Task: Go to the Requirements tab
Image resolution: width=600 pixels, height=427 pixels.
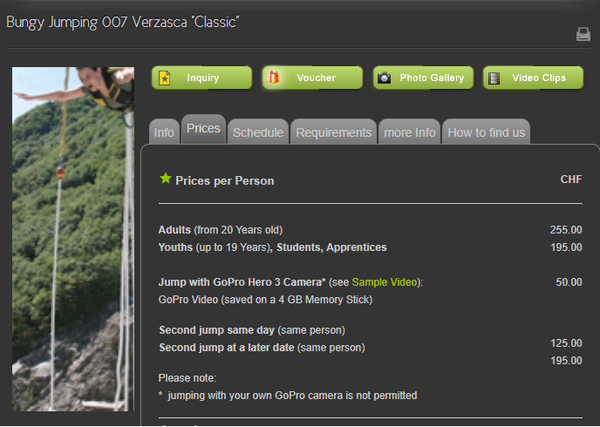Action: click(334, 132)
